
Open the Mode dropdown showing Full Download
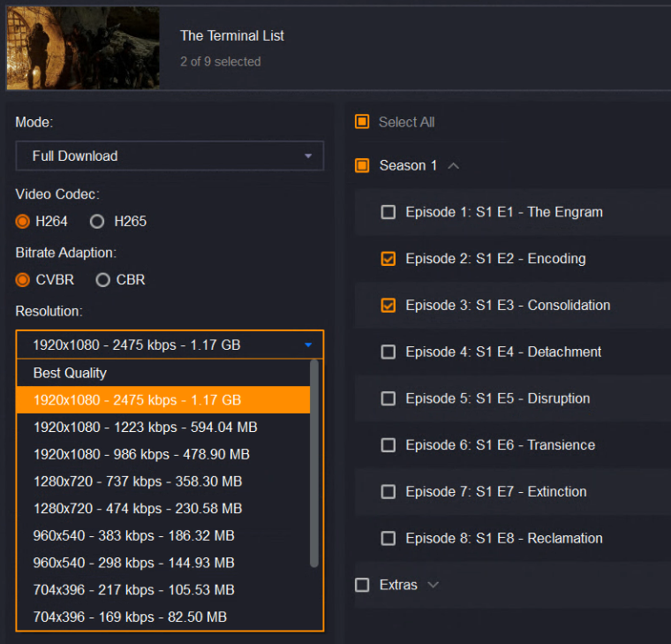[170, 155]
